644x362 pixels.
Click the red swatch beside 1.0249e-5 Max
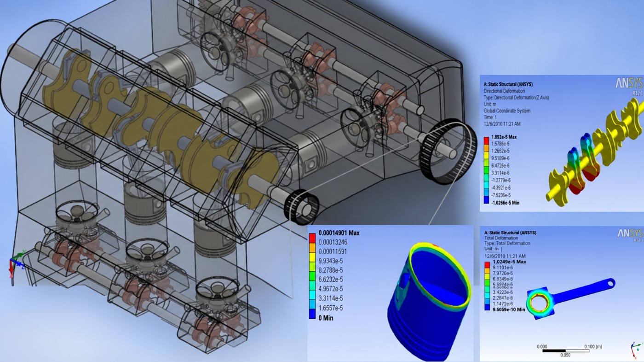(488, 265)
